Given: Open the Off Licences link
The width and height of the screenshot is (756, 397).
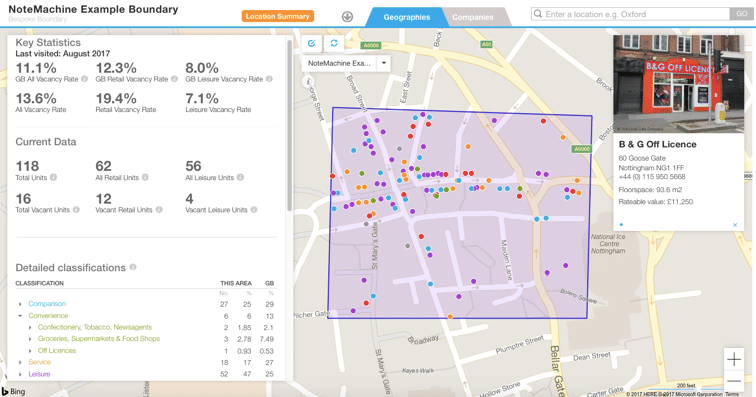Looking at the screenshot, I should tap(57, 351).
